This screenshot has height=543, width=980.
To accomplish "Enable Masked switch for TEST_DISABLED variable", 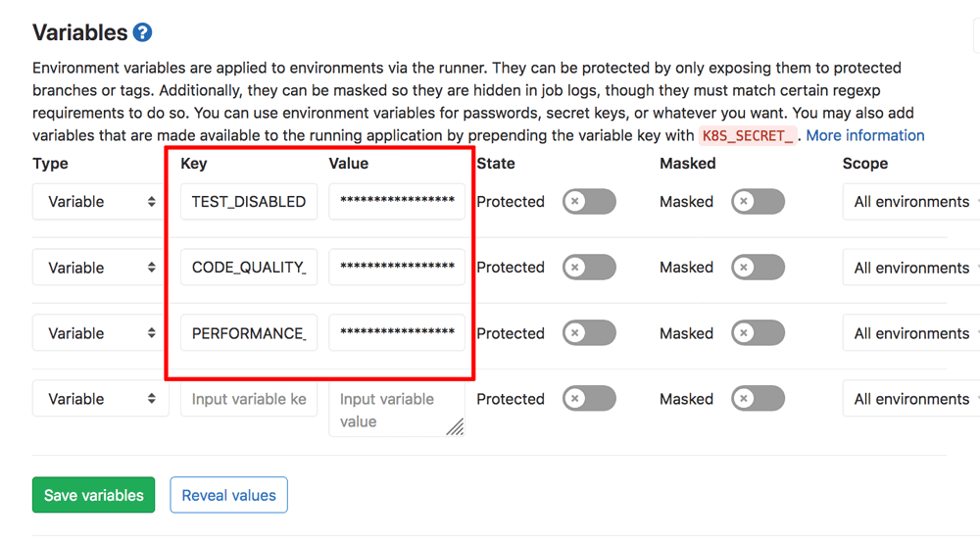I will pos(758,202).
